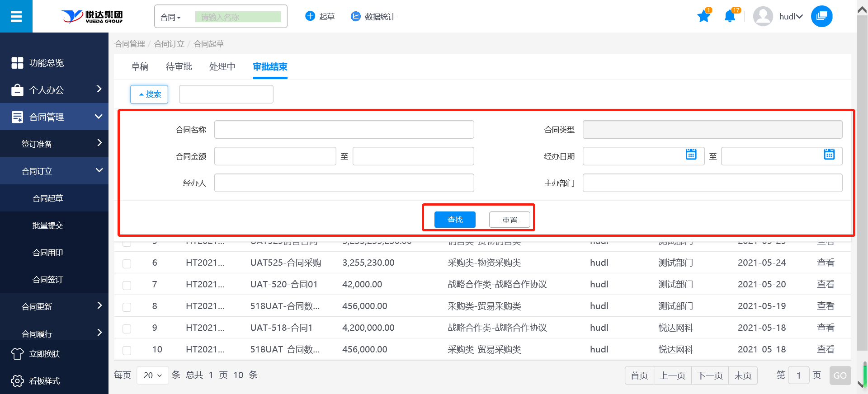Viewport: 868px width, 394px height.
Task: Click the 数据统计 chart icon
Action: pos(356,16)
